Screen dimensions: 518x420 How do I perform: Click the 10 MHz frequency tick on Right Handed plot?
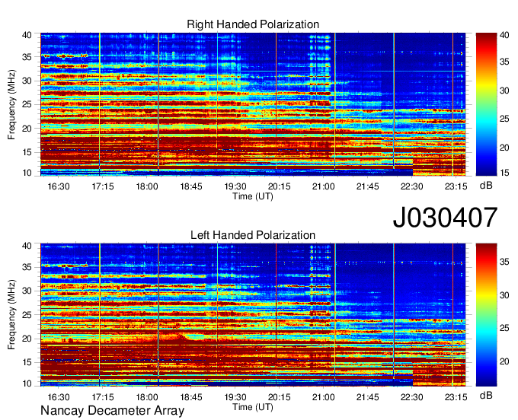27,173
